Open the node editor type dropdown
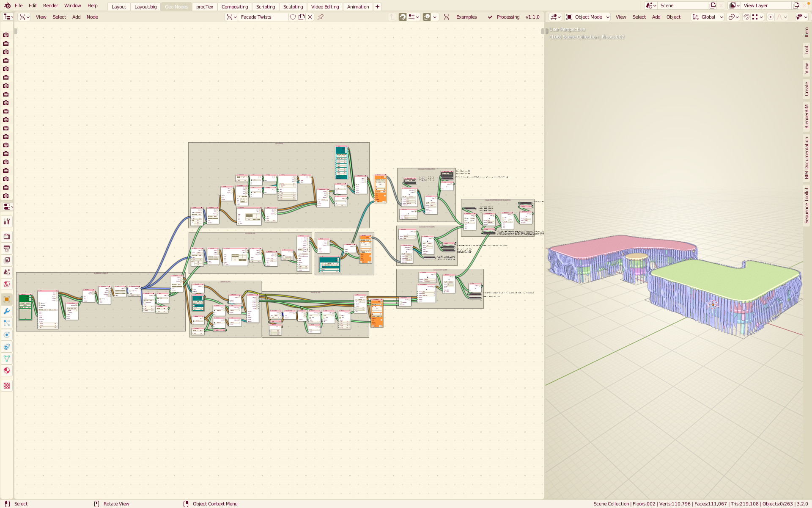This screenshot has width=812, height=508. [25, 17]
